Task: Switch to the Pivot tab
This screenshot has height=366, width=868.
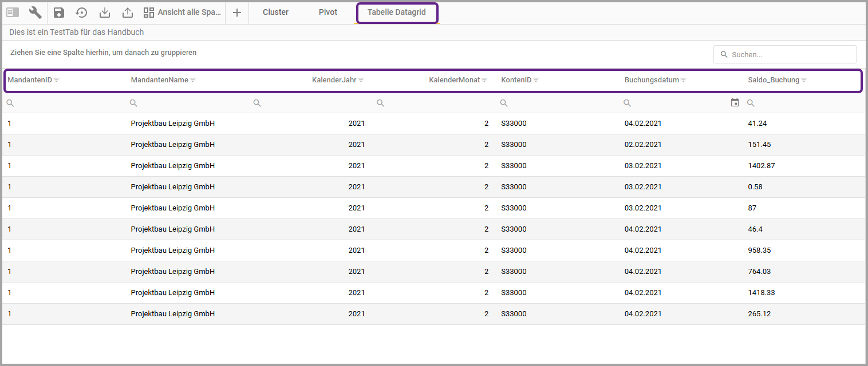Action: [x=328, y=12]
